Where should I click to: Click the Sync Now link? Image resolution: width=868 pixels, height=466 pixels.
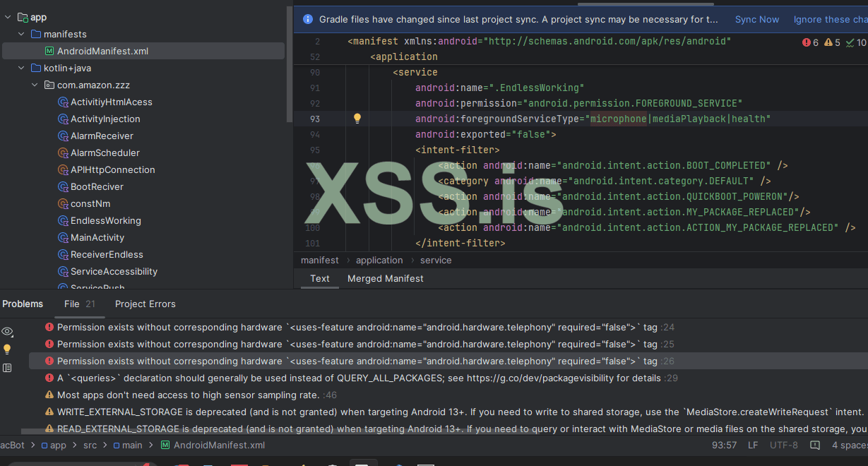click(x=756, y=19)
